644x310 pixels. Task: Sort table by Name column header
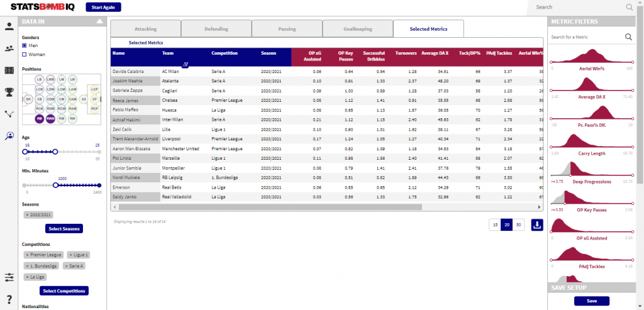[118, 53]
